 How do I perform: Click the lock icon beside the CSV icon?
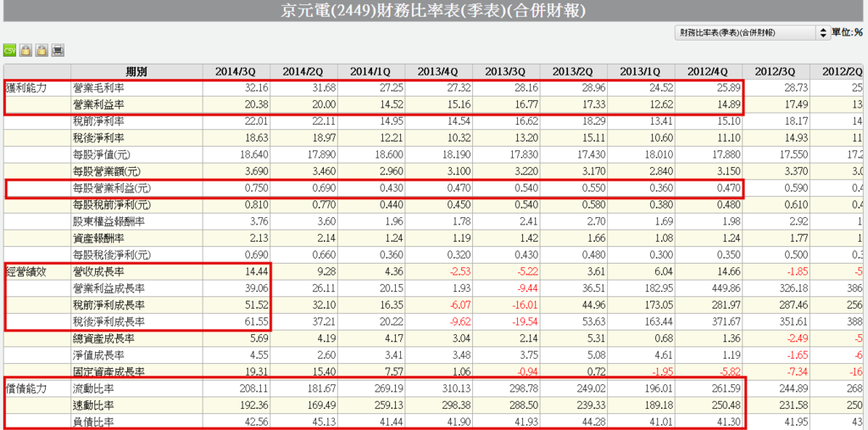coord(25,51)
